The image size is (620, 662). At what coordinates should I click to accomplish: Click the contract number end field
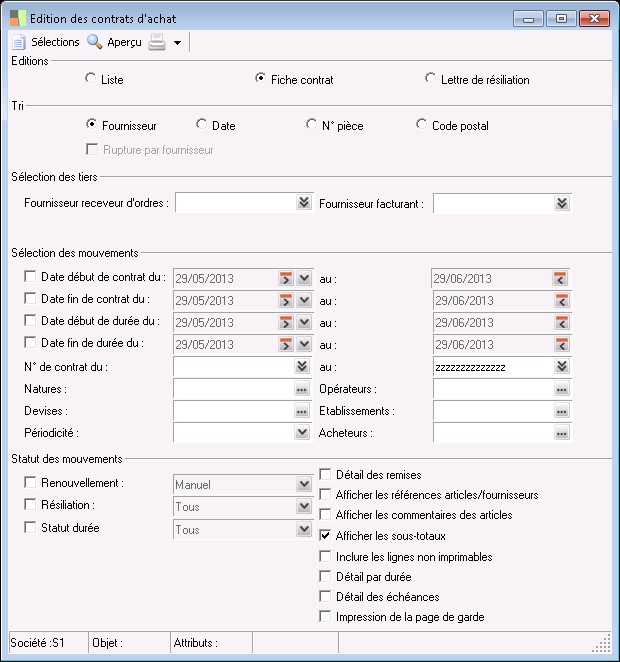pyautogui.click(x=492, y=367)
